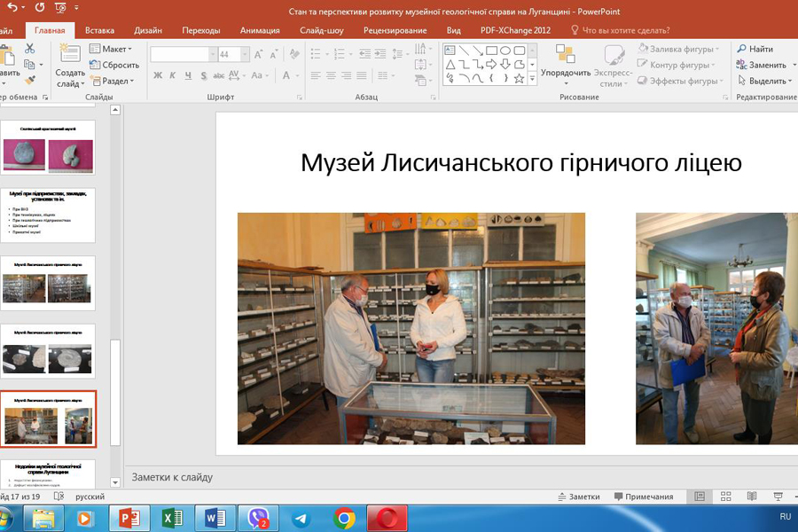Viewport: 798px width, 532px height.
Task: Open the font size dropdown
Action: pyautogui.click(x=245, y=54)
